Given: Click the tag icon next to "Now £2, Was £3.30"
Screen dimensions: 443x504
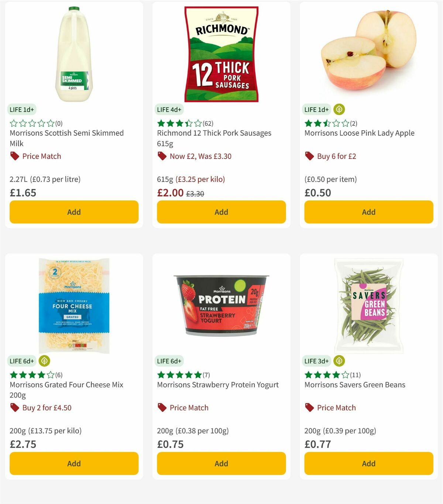Looking at the screenshot, I should tap(162, 156).
